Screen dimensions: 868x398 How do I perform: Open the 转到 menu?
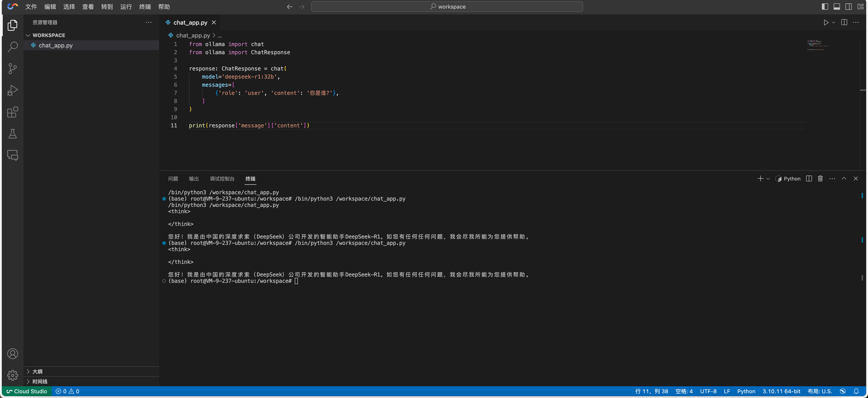[x=107, y=7]
